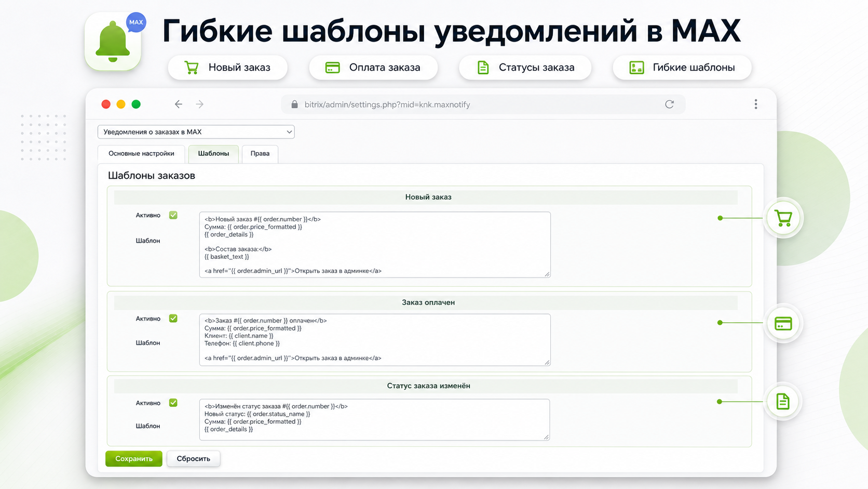Reload the page with the refresh icon

tap(670, 104)
